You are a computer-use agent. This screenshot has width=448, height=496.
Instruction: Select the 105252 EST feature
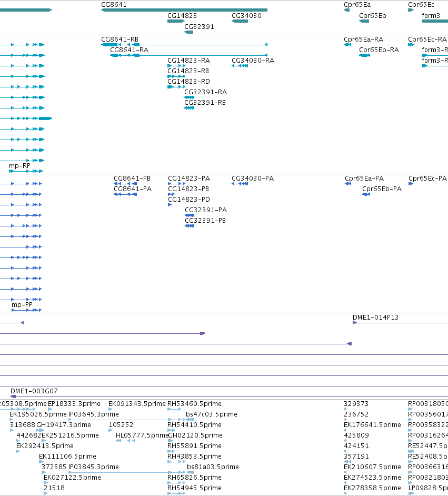click(x=111, y=430)
